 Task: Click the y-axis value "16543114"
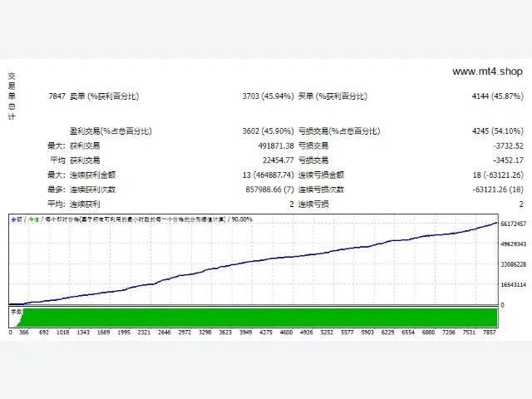click(514, 284)
